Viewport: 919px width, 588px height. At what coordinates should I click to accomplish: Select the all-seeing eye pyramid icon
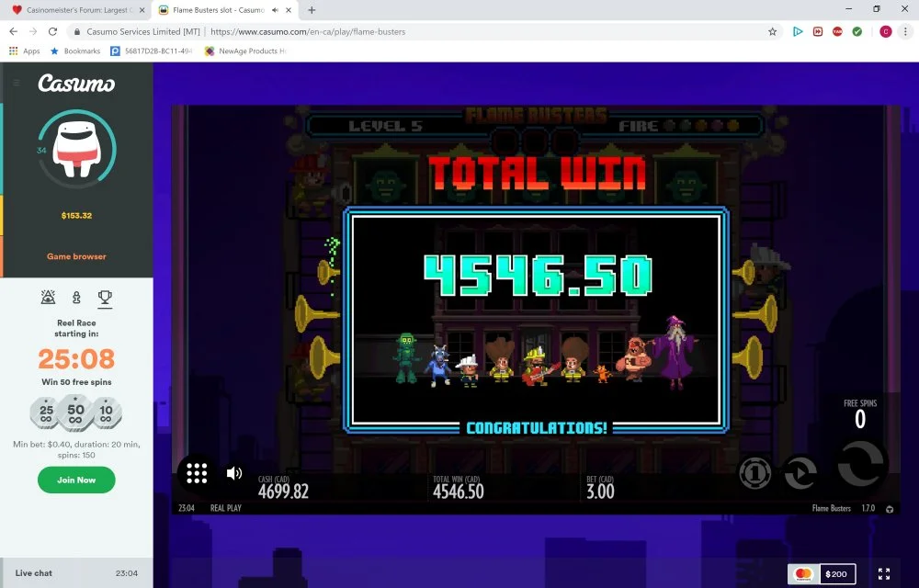point(48,298)
